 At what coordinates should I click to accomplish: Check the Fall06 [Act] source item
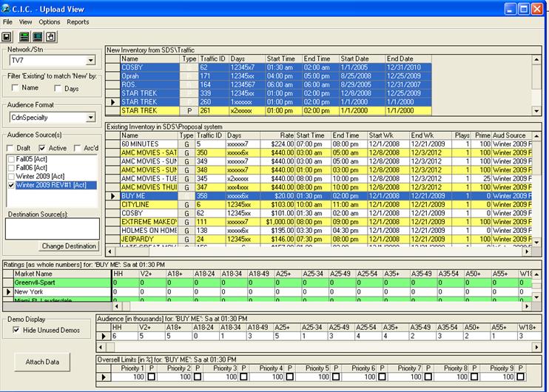(10, 168)
